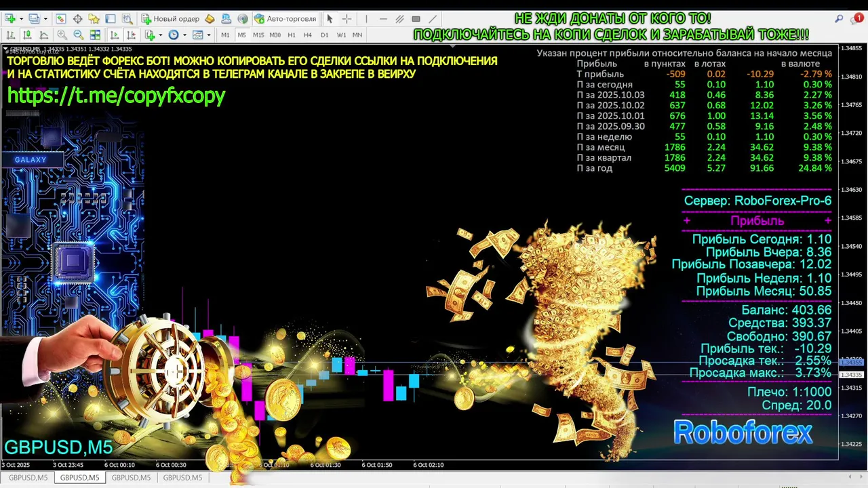This screenshot has width=868, height=488.
Task: Click the П за год row
Action: [704, 168]
